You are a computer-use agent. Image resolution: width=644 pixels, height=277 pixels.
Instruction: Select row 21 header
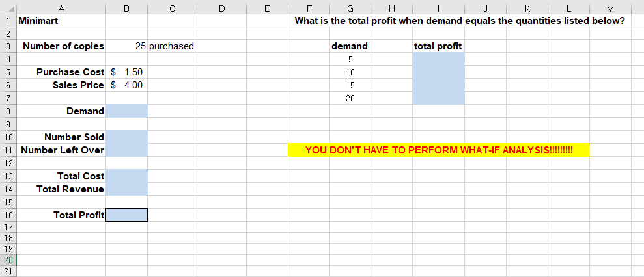coord(8,271)
